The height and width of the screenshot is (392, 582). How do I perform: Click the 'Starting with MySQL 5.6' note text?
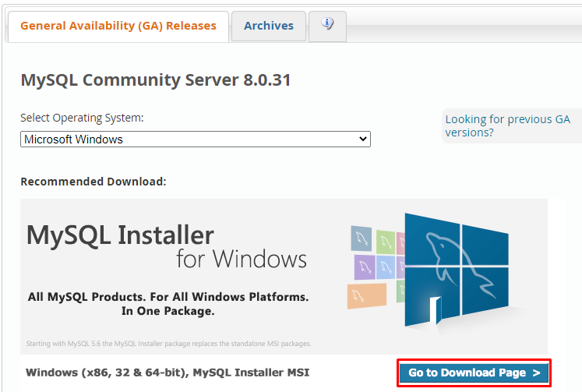click(168, 344)
